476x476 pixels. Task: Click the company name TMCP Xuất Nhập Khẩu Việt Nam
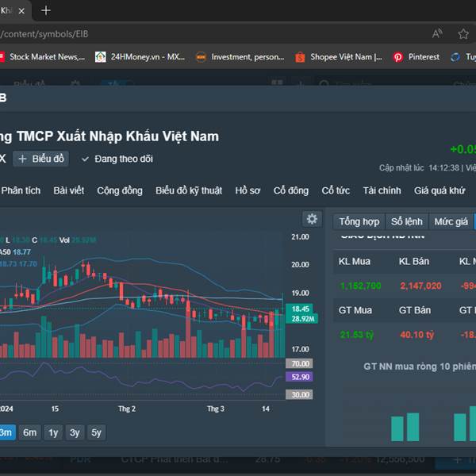pos(117,136)
